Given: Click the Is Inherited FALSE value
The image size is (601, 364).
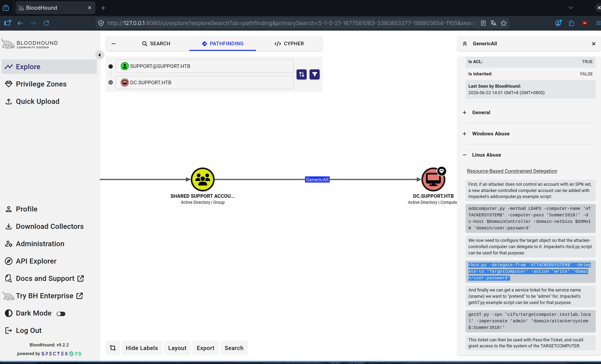Looking at the screenshot, I should 586,74.
